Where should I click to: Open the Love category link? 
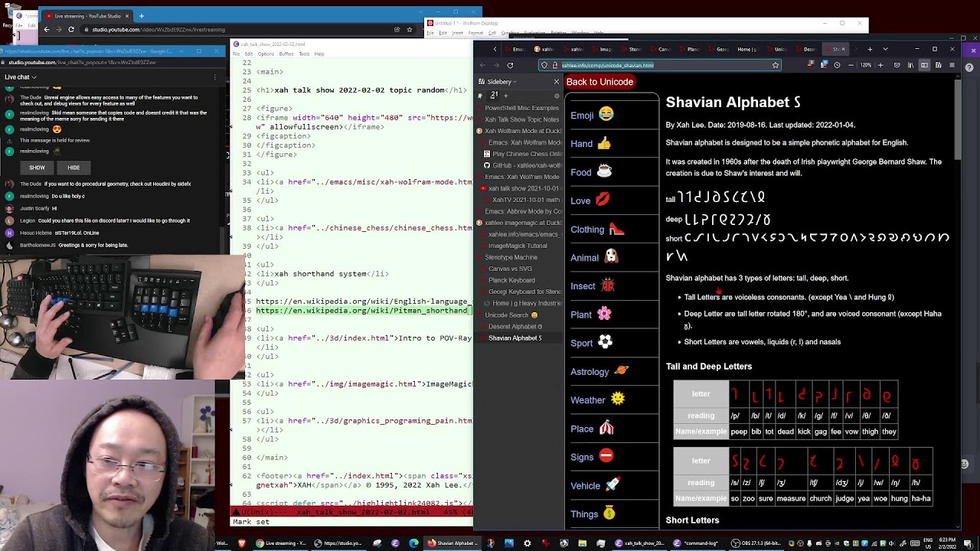pyautogui.click(x=580, y=201)
